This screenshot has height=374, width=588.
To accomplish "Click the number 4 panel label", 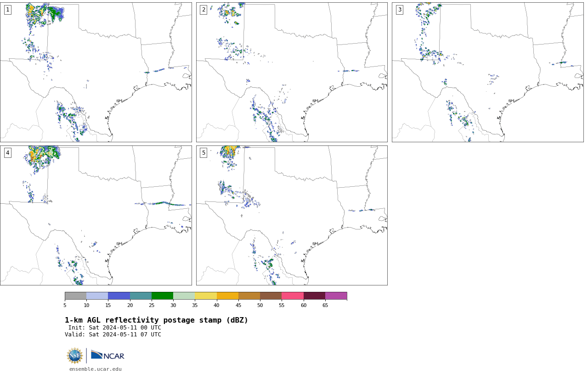I will pos(8,153).
